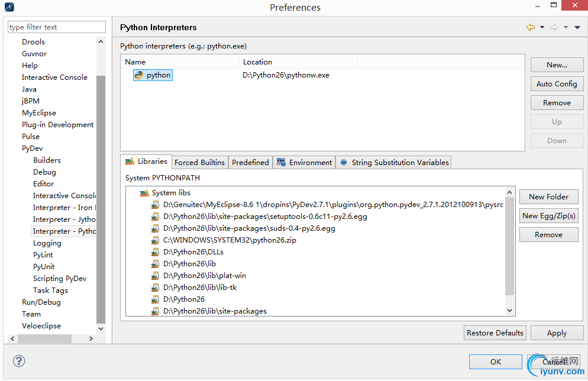The width and height of the screenshot is (588, 381).
Task: Select Veloeclipse in the preferences tree
Action: tap(41, 326)
